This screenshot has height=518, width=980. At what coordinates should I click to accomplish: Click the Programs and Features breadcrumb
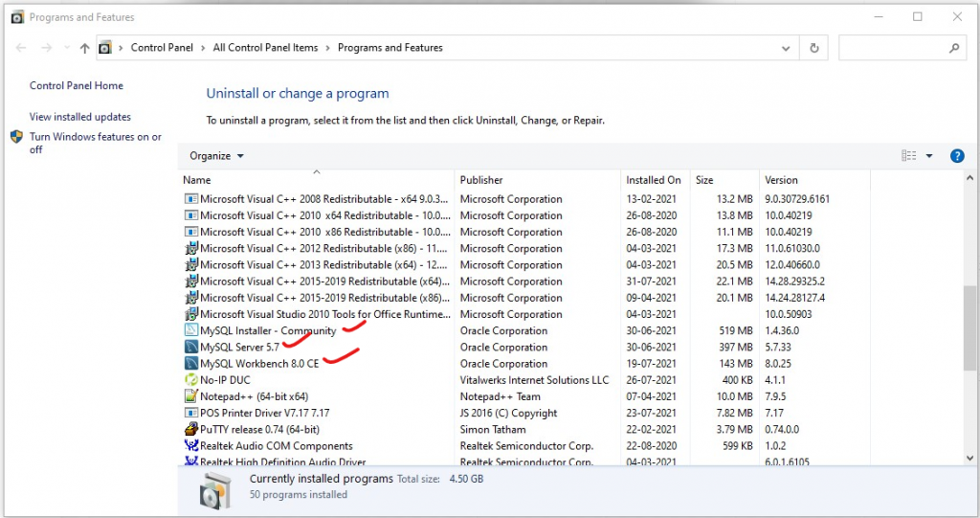(x=390, y=48)
